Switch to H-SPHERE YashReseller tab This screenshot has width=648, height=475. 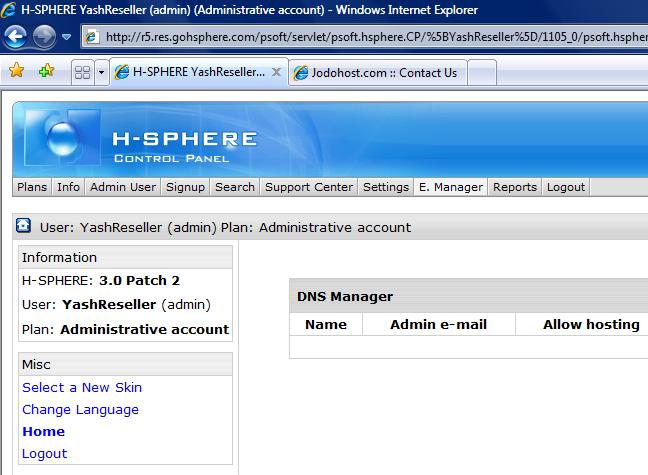tap(199, 72)
